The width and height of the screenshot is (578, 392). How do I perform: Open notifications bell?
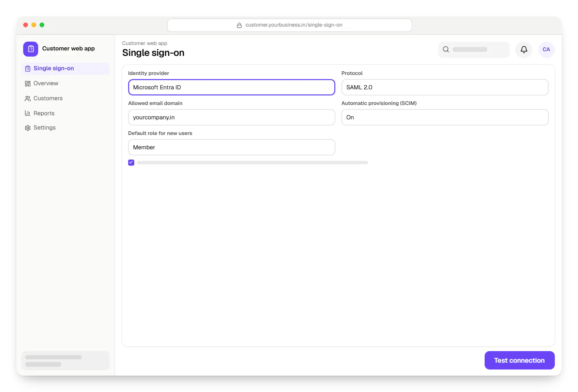(x=524, y=50)
